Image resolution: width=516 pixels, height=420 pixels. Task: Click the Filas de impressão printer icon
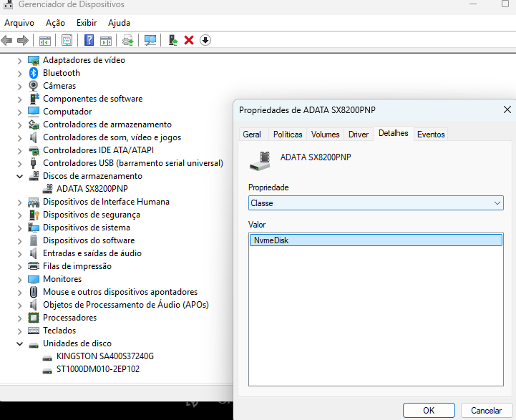click(x=34, y=266)
